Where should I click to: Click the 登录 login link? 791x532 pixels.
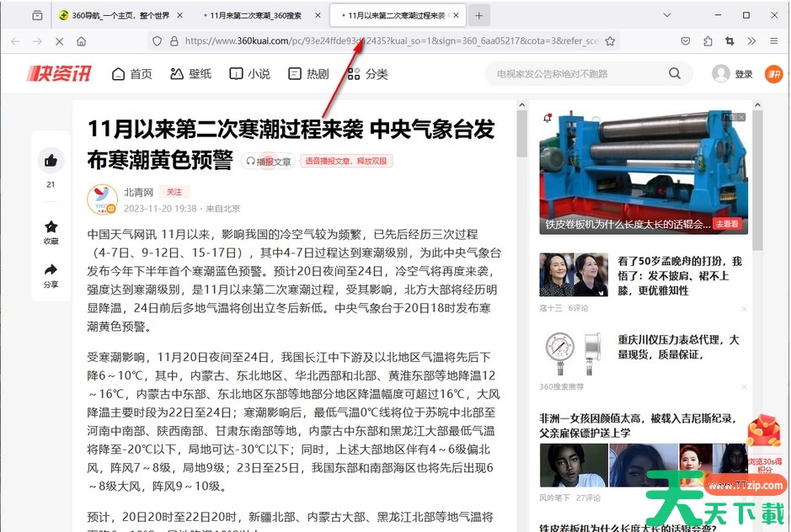(x=743, y=74)
